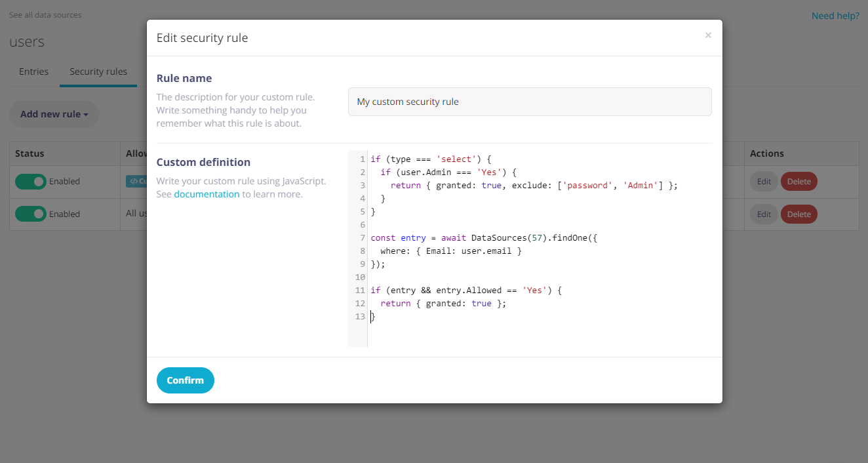
Task: Delete the first security rule
Action: coord(799,182)
